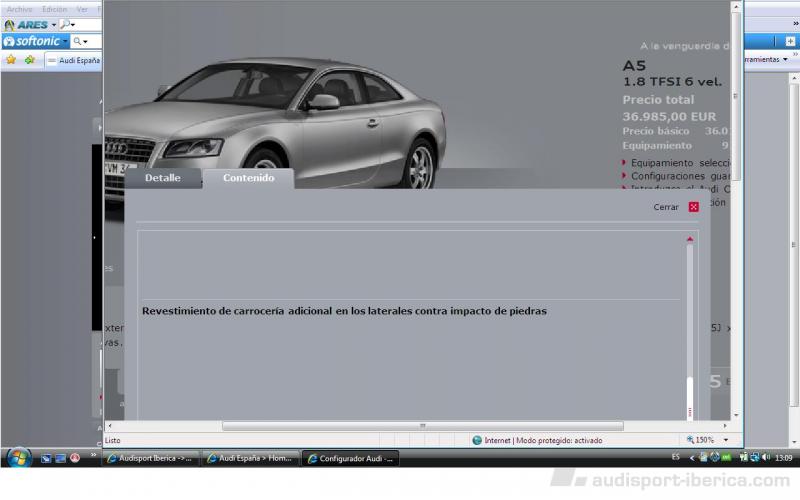
Task: Open the Archivo menu in the background browser
Action: pos(19,9)
